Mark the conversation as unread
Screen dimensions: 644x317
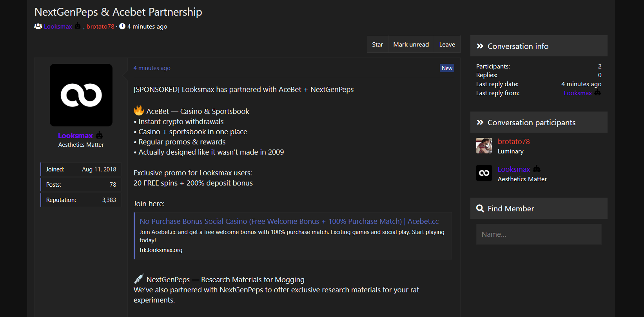411,45
